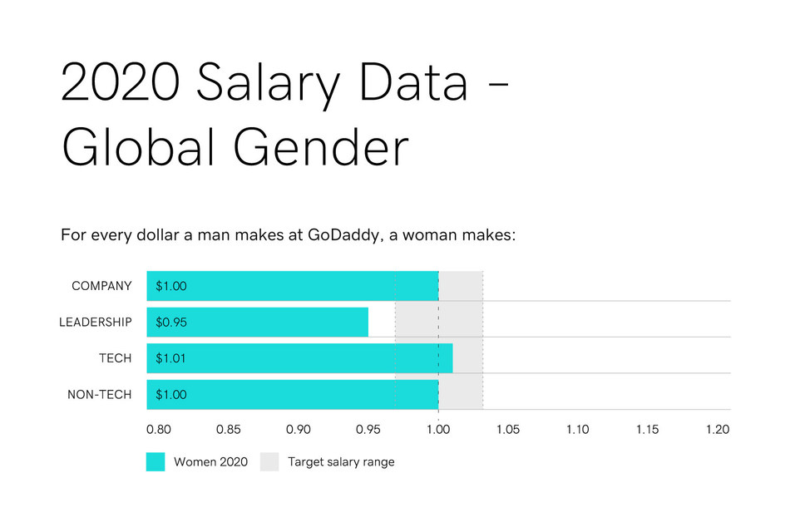Click the 1.15 axis tick label

tap(647, 430)
